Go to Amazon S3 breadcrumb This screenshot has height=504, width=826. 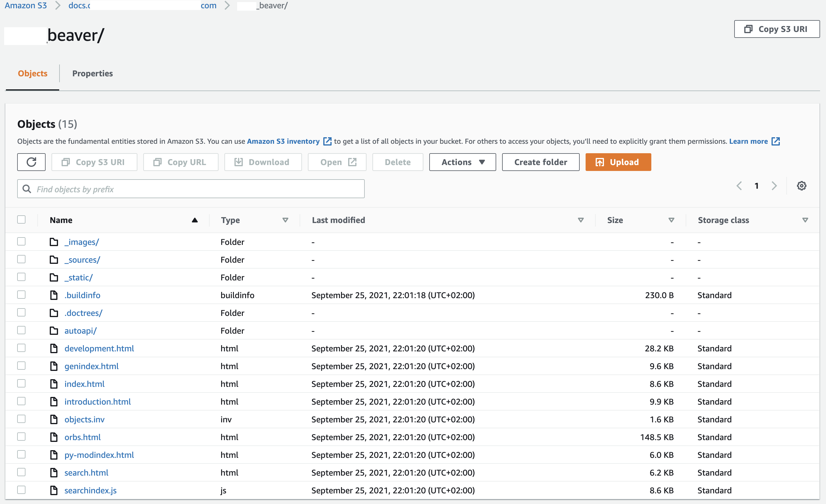coord(26,5)
